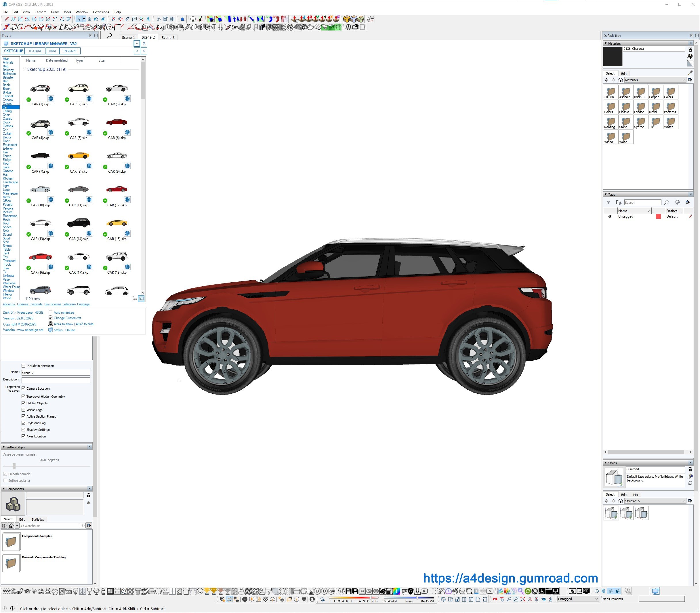Screen dimensions: 700x613
Task: Toggle Untagged tag visibility eye
Action: [x=610, y=216]
